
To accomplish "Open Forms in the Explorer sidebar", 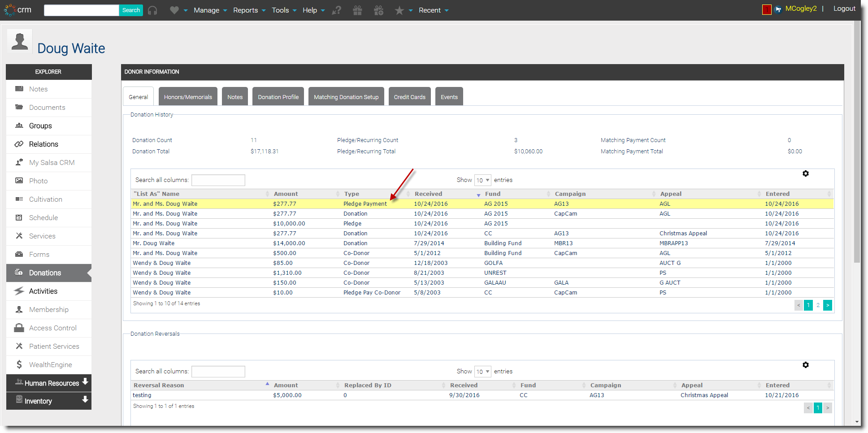I will pos(49,255).
